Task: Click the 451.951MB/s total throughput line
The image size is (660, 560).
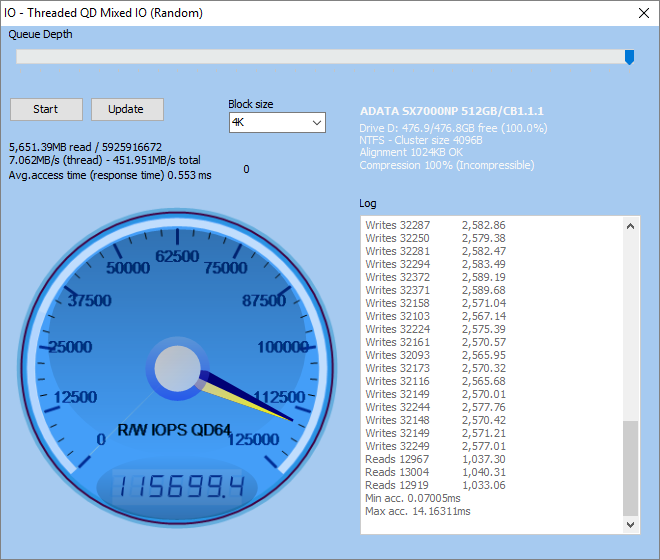Action: coord(105,160)
